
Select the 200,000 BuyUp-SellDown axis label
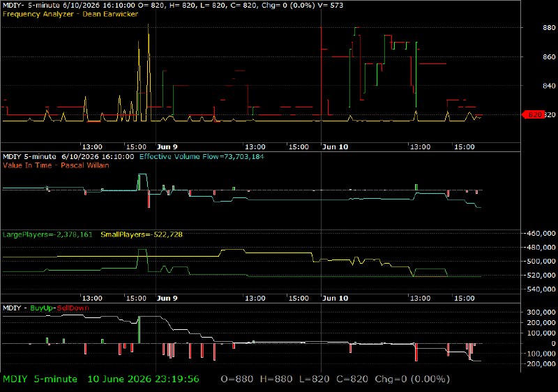[542, 323]
